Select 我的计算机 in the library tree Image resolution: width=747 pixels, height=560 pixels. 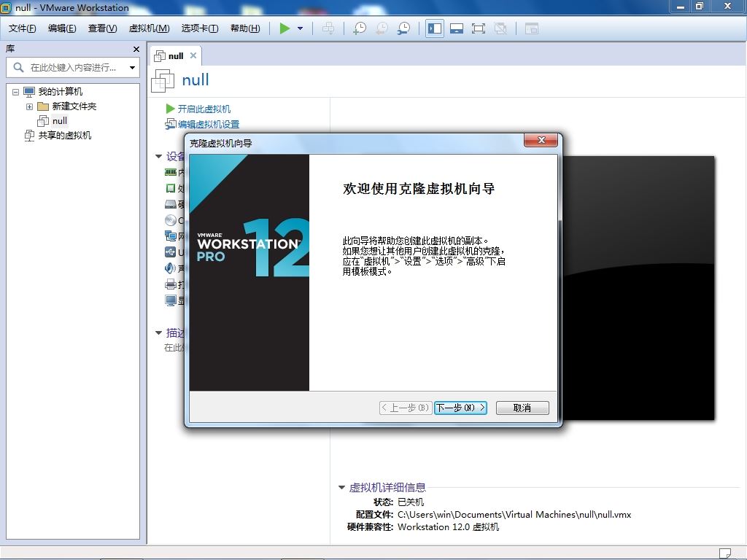coord(60,91)
